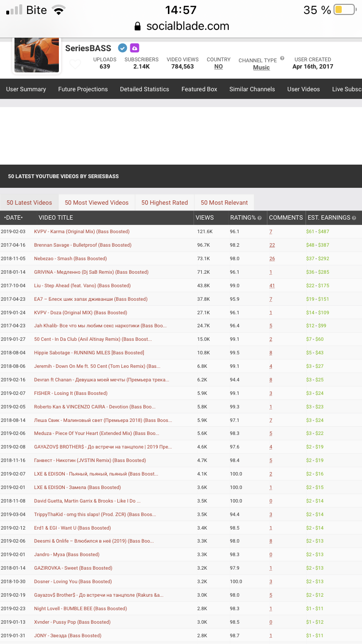362x644 pixels.
Task: Tap the heart favorite icon
Action: tap(75, 64)
